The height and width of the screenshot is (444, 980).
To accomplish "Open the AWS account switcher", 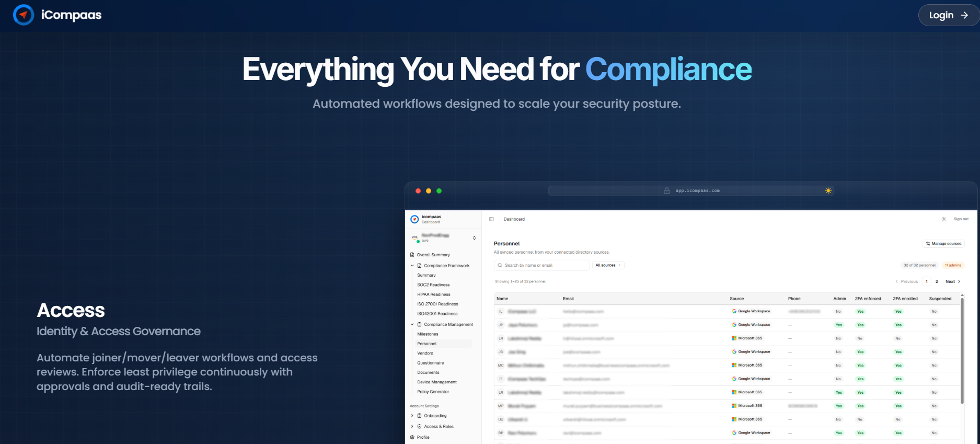I will tap(474, 238).
